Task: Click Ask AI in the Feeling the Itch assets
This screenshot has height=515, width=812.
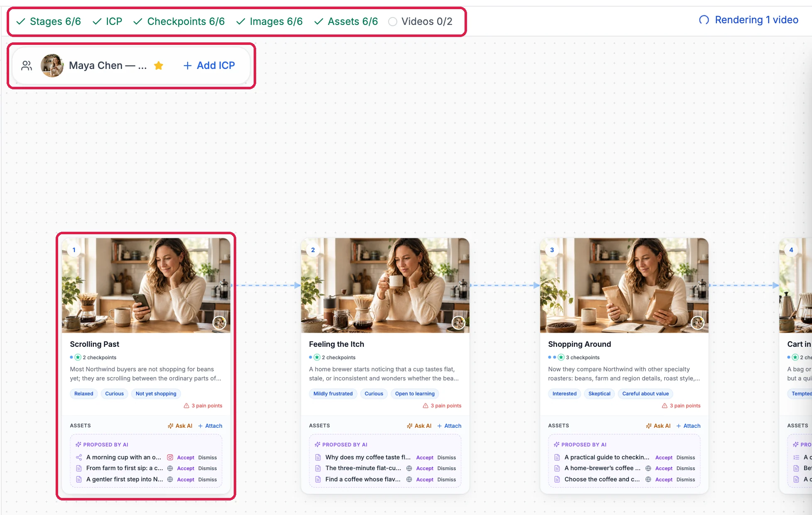Action: [x=419, y=426]
